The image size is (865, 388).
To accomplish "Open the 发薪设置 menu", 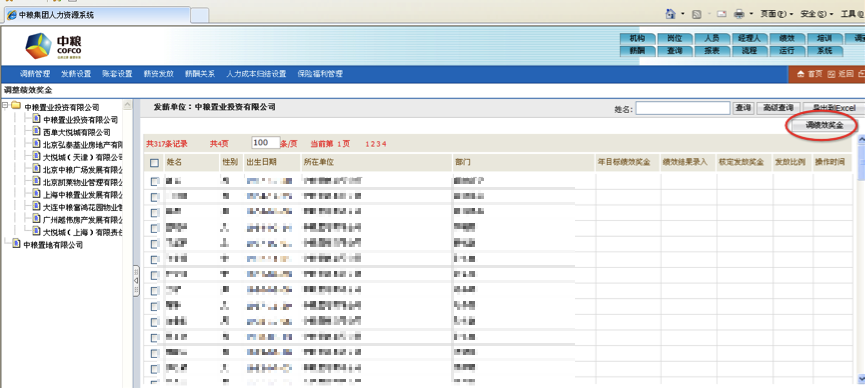I will point(76,74).
